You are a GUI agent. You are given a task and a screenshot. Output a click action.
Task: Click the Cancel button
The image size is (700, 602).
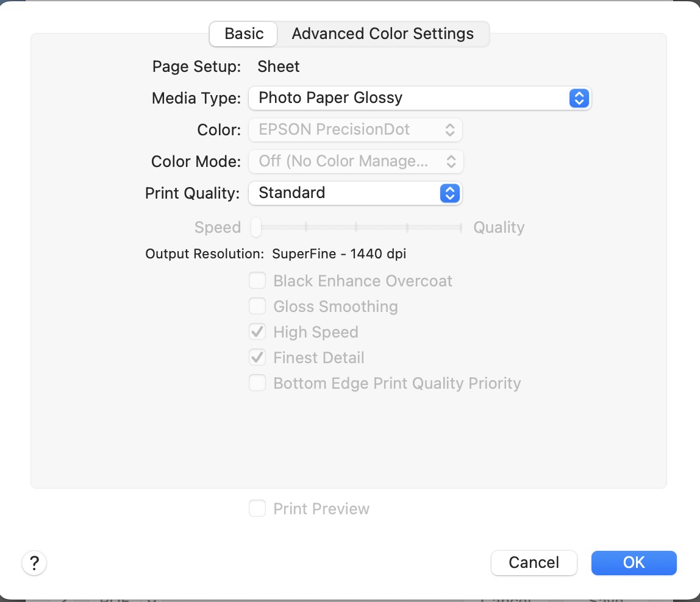pyautogui.click(x=534, y=563)
